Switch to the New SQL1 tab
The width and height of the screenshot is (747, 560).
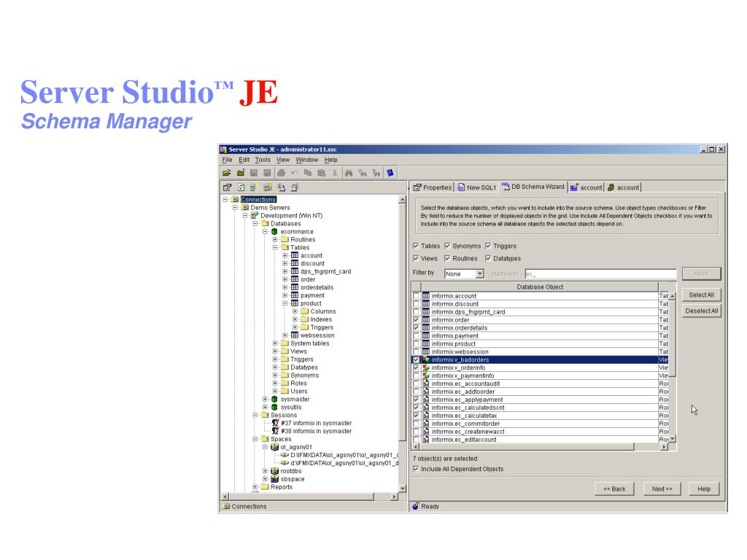[x=477, y=187]
